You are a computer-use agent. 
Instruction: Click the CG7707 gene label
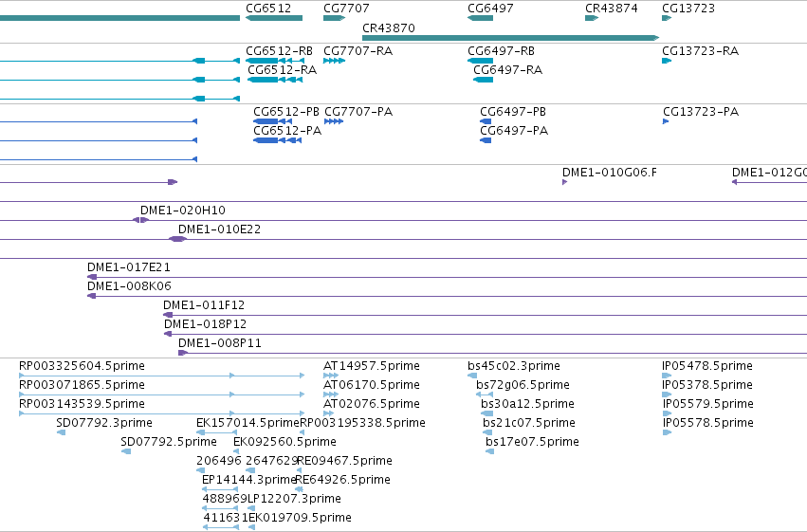coord(346,9)
